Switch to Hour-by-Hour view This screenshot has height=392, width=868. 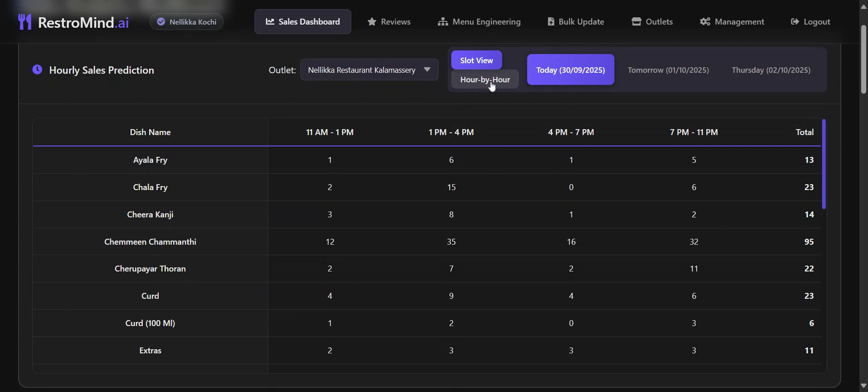(485, 80)
